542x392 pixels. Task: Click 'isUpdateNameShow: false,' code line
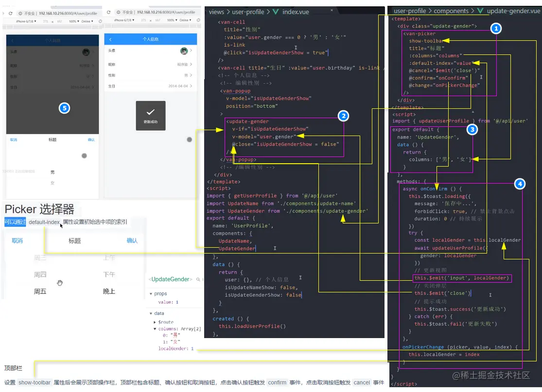262,288
